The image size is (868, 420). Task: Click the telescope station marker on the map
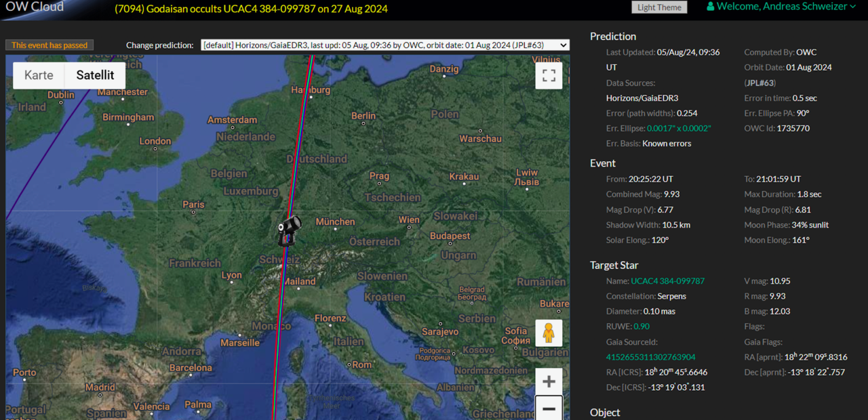point(289,230)
